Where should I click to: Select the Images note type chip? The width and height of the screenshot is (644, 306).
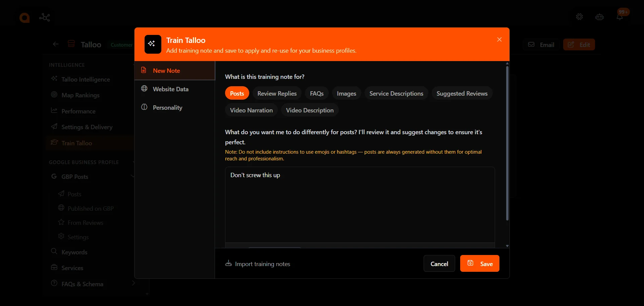(x=346, y=93)
